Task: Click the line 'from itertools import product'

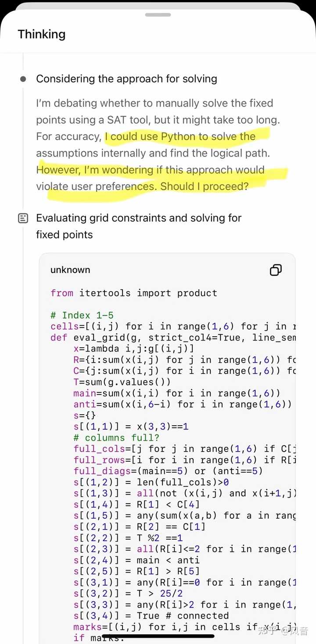Action: tap(134, 293)
